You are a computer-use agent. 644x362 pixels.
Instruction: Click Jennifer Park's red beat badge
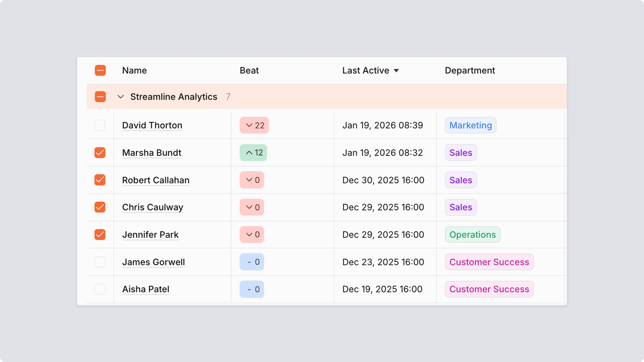pyautogui.click(x=252, y=235)
